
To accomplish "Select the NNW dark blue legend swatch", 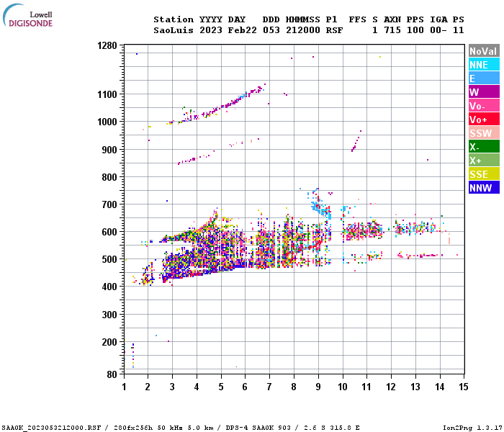I will pos(484,187).
